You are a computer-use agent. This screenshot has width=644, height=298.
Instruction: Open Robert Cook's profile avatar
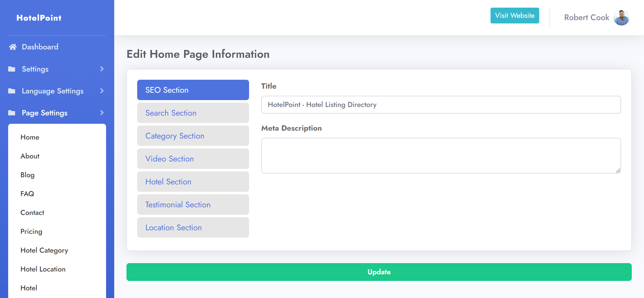[621, 18]
